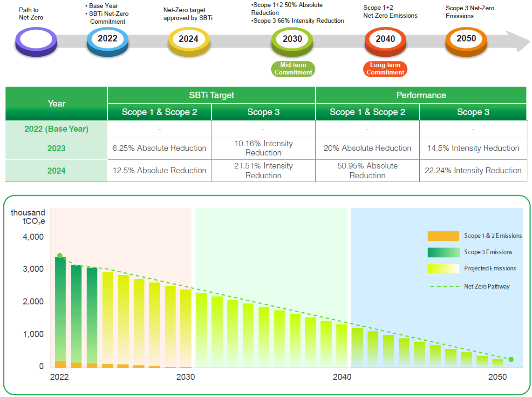Select the blue 2022 timeline circle
The image size is (532, 397).
coord(108,39)
